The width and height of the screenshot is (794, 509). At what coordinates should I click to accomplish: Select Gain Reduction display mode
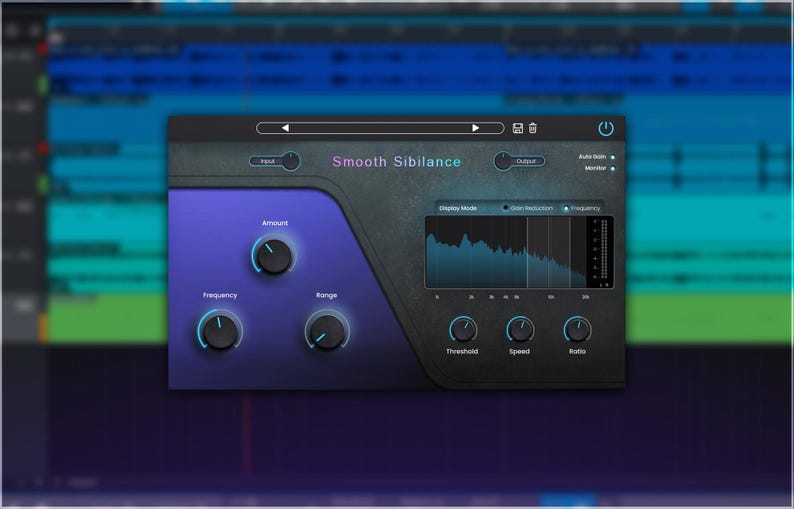coord(505,208)
